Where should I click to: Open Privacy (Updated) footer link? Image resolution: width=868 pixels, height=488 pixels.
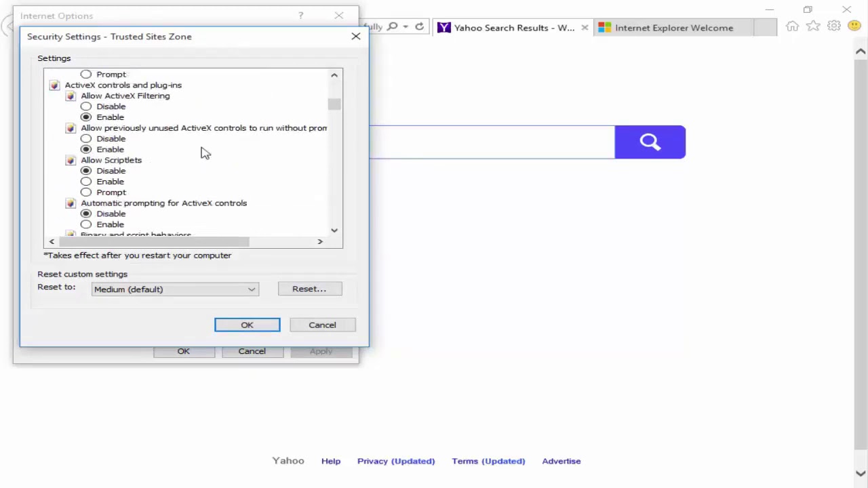396,461
